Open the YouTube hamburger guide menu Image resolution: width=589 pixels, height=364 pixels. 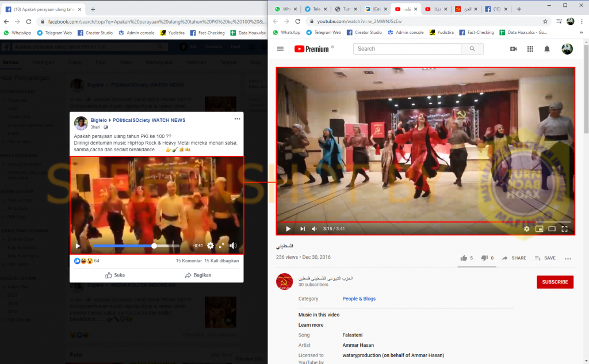pyautogui.click(x=280, y=49)
